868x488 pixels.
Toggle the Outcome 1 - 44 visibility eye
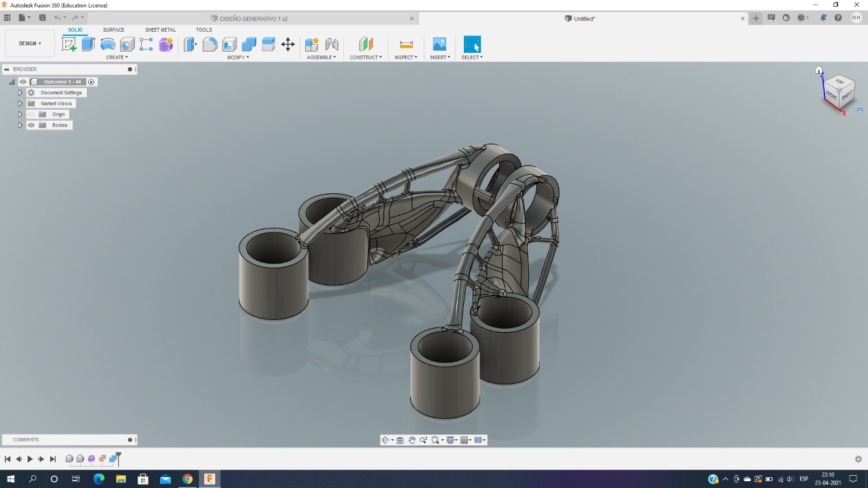tap(23, 82)
